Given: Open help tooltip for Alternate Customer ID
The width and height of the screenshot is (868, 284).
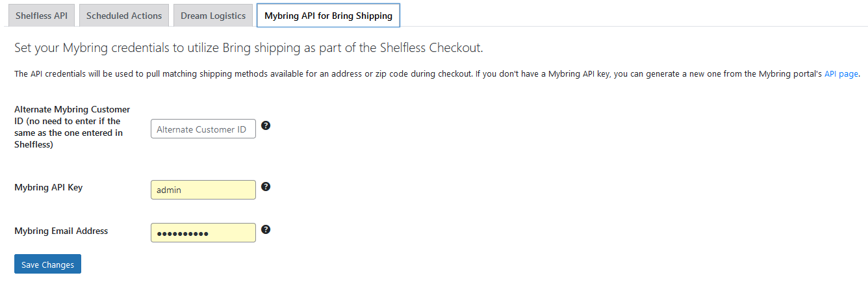Looking at the screenshot, I should pyautogui.click(x=266, y=125).
